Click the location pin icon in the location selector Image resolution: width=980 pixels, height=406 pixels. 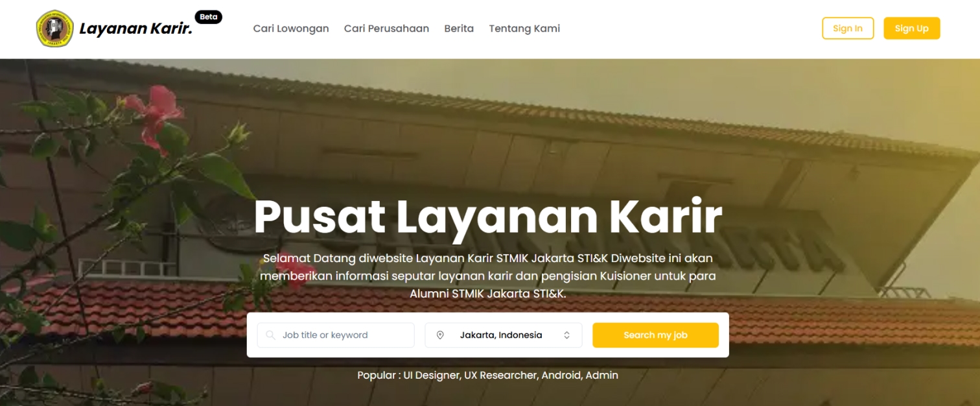pyautogui.click(x=441, y=335)
